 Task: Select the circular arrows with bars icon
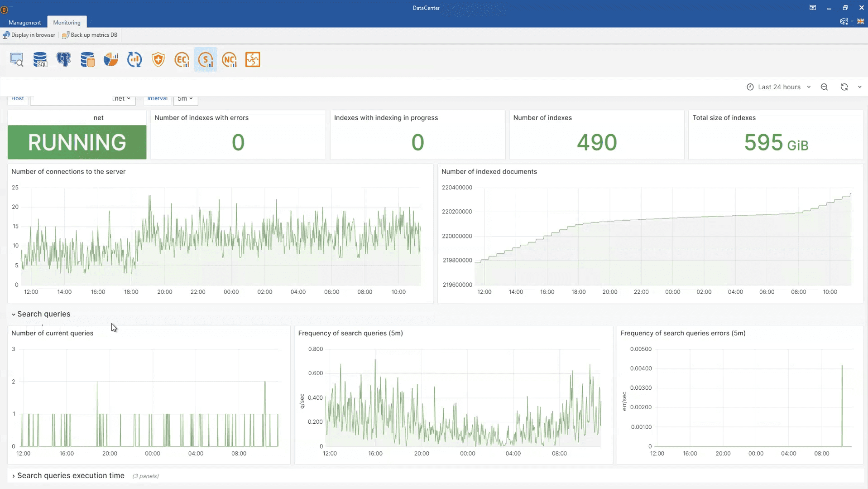[x=134, y=59]
